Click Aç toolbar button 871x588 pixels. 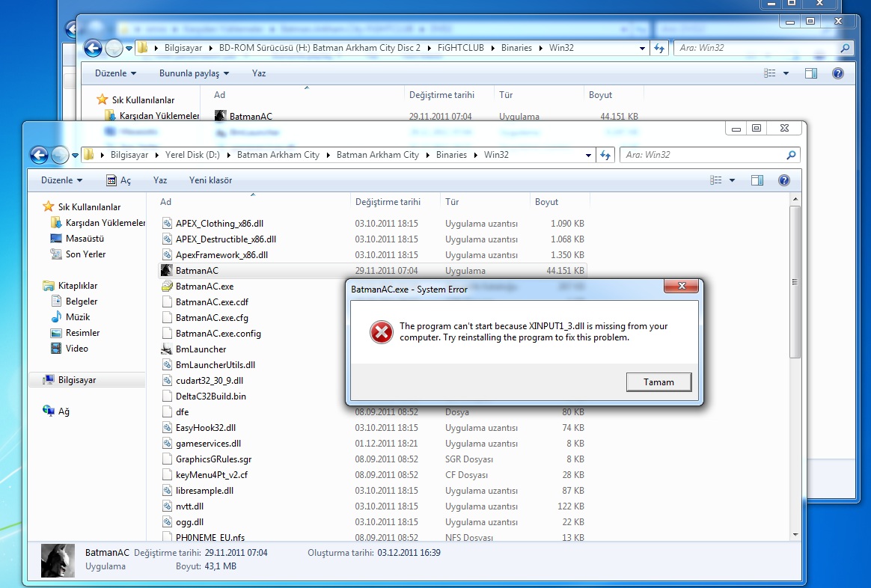[119, 180]
